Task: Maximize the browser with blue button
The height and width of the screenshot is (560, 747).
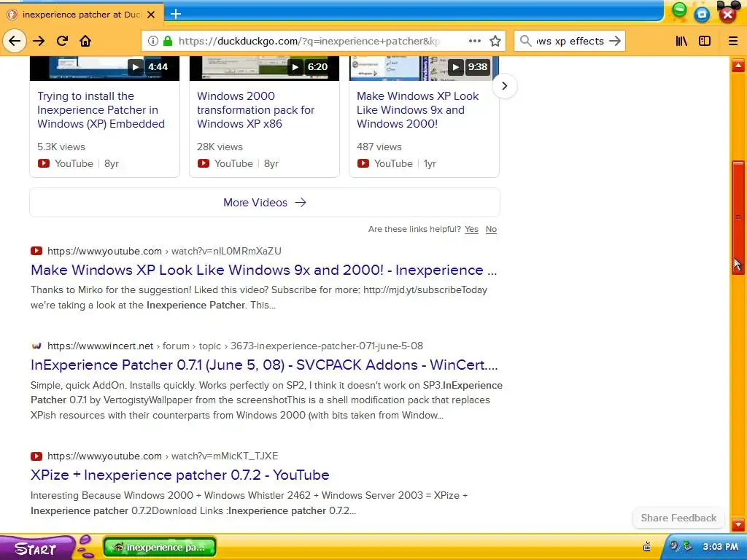Action: coord(702,15)
